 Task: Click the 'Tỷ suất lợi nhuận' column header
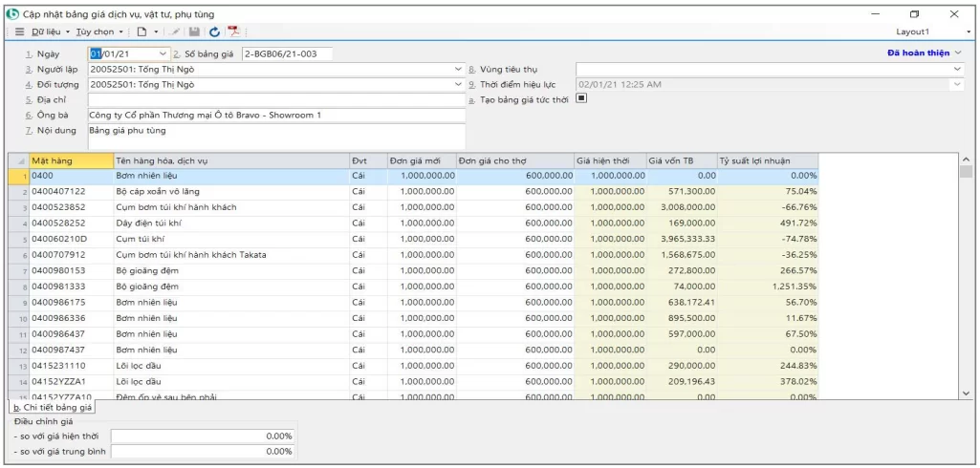[x=767, y=160]
